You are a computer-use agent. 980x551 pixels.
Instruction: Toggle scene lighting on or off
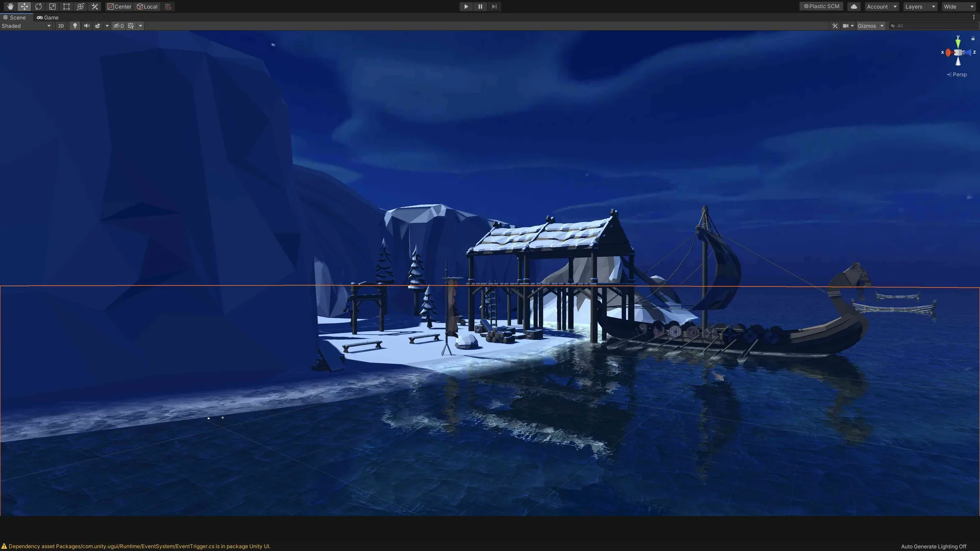(x=75, y=26)
